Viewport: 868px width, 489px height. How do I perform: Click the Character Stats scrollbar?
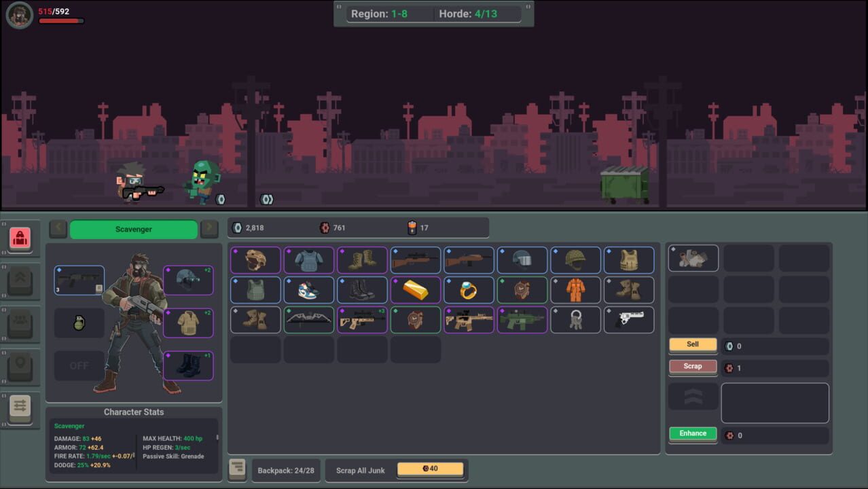point(217,439)
